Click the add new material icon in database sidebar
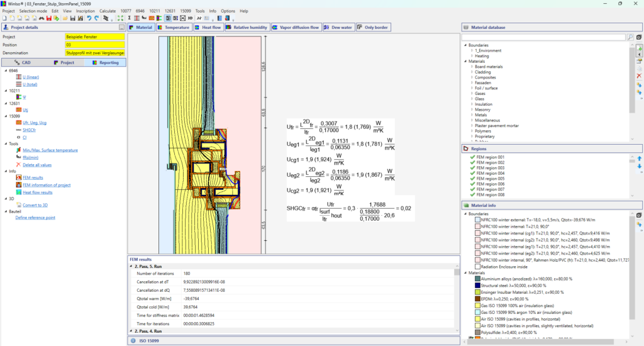This screenshot has height=346, width=644. (x=639, y=48)
